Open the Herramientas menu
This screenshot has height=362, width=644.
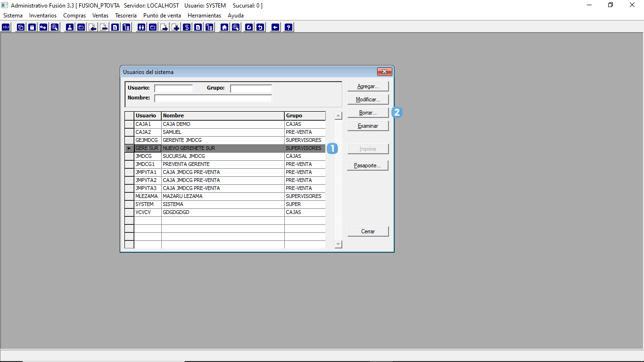[204, 16]
